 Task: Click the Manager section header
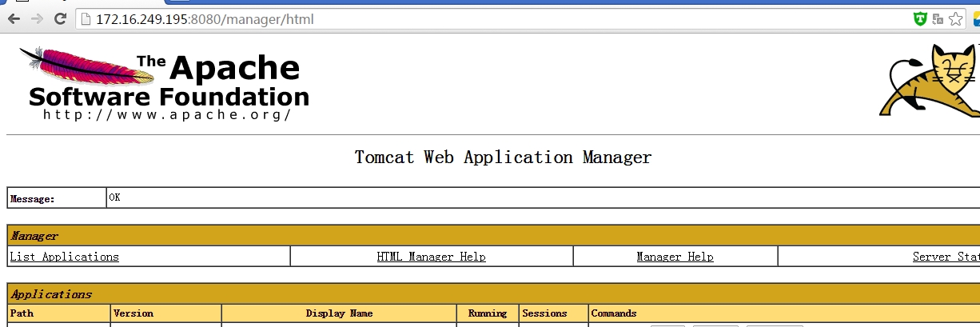(494, 236)
